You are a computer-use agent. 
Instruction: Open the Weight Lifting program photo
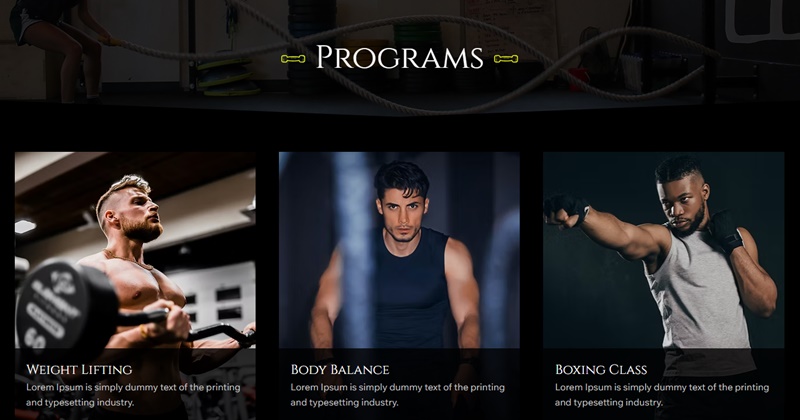(135, 250)
